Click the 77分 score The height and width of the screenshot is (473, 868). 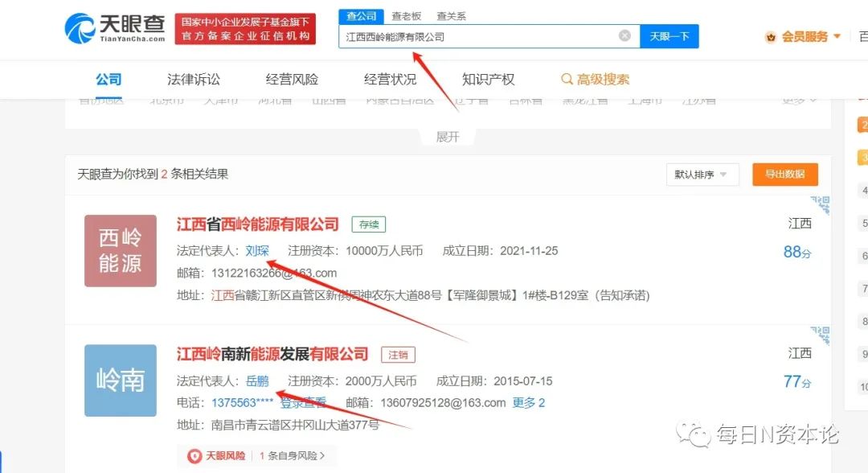797,381
